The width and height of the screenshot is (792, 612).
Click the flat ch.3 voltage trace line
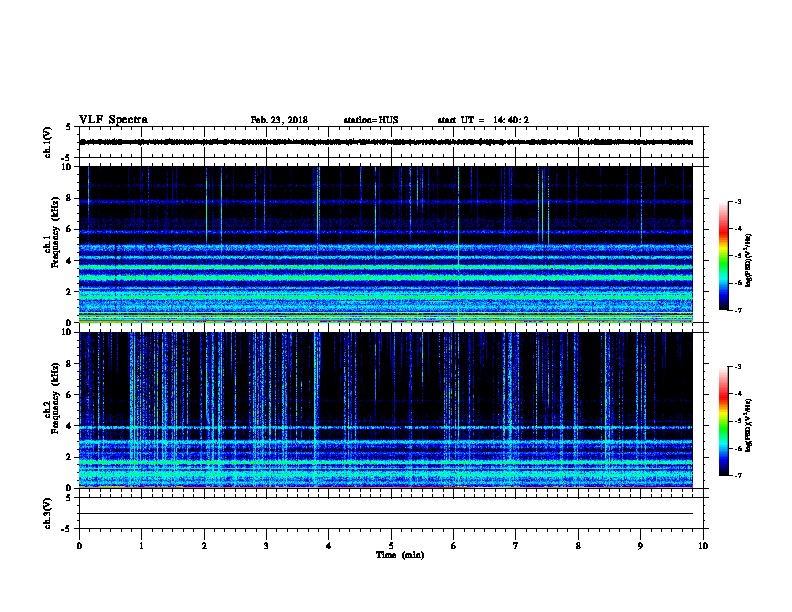386,514
